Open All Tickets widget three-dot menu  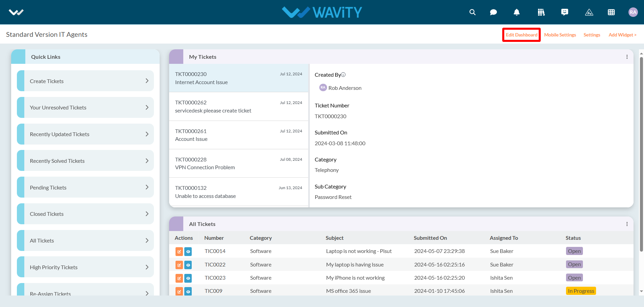(x=627, y=224)
